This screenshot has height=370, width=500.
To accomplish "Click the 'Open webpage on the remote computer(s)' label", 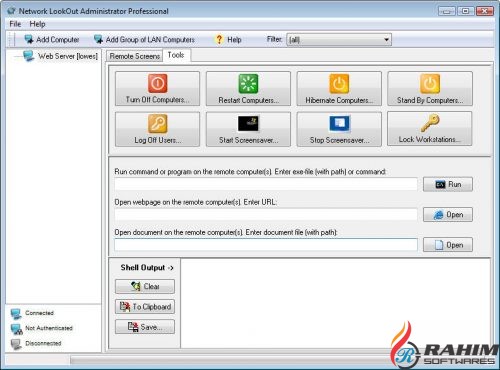I will (195, 202).
